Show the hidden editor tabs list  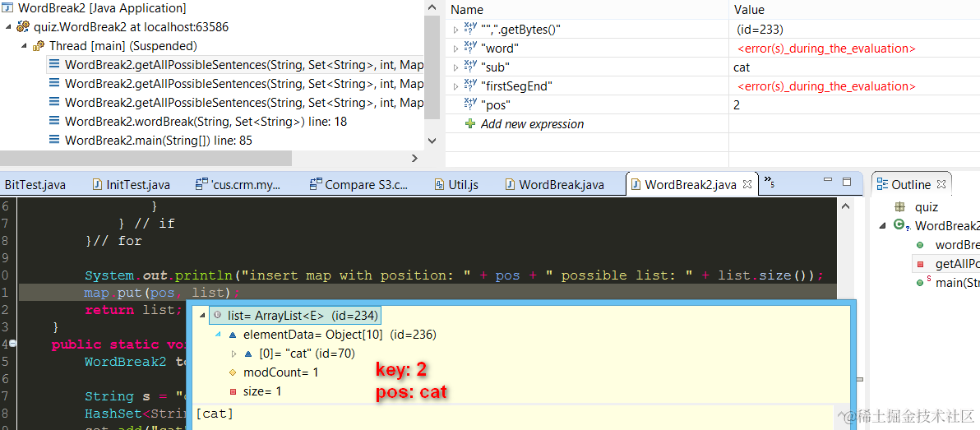770,183
